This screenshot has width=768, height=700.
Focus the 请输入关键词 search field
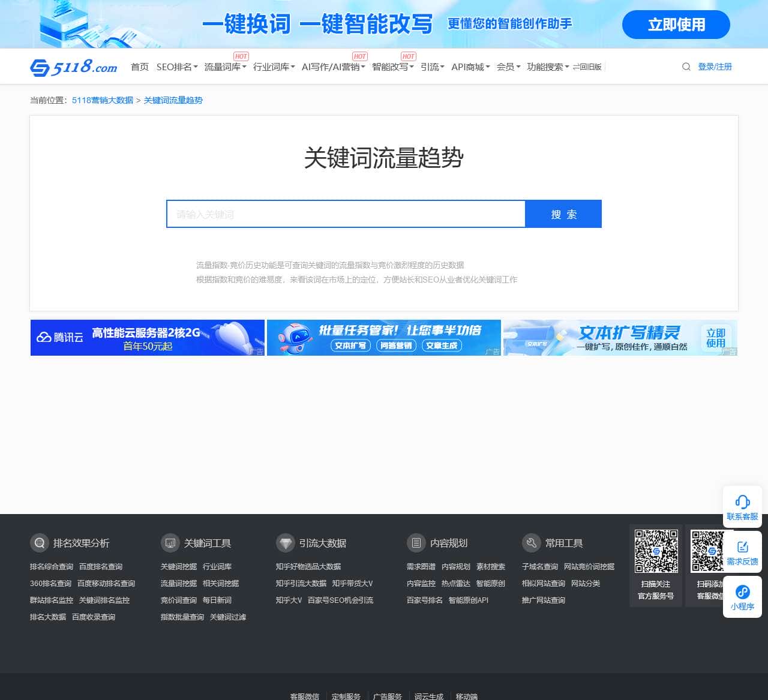pos(346,214)
